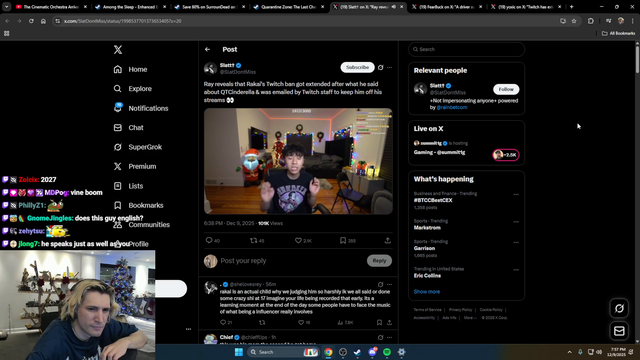640x360 pixels.
Task: Open more options for #BTCCBestCEX trend
Action: click(516, 194)
